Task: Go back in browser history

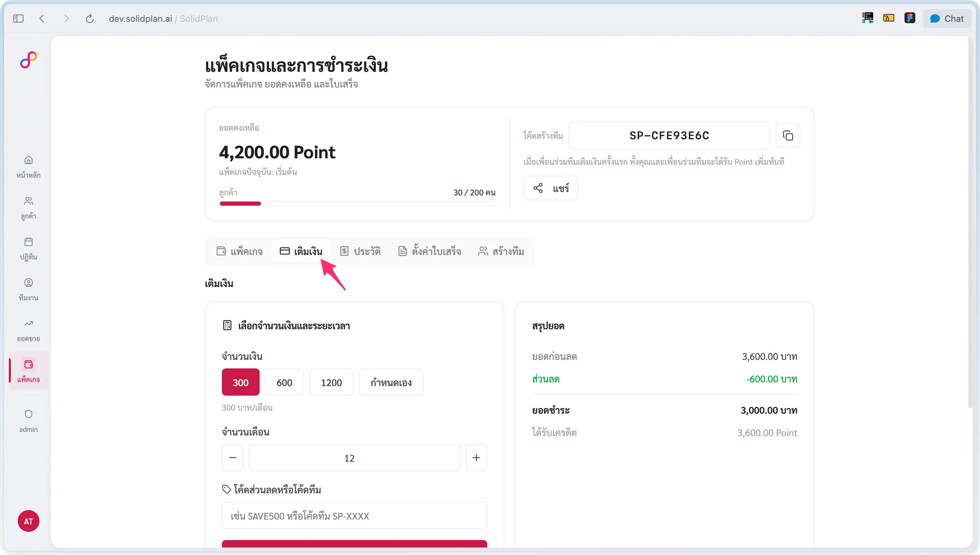Action: coord(42,18)
